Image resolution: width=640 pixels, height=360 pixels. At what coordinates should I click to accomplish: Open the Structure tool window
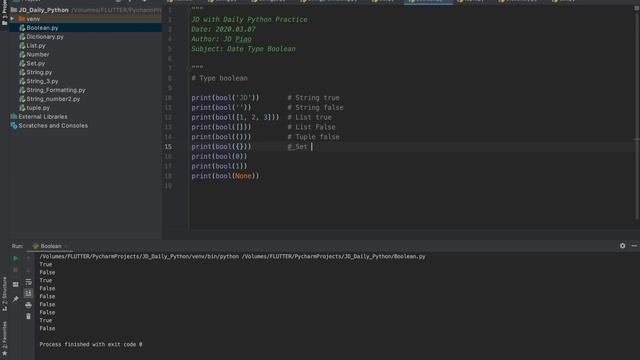(x=4, y=294)
